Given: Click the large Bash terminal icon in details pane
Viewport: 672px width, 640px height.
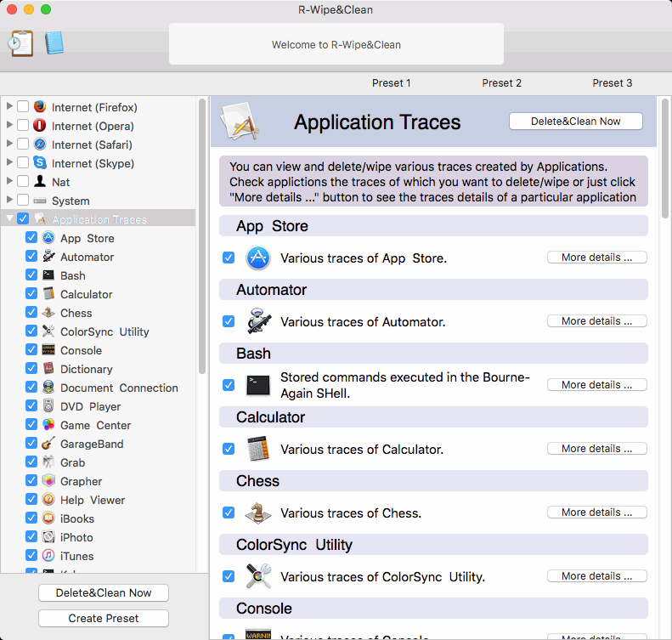Looking at the screenshot, I should tap(258, 385).
